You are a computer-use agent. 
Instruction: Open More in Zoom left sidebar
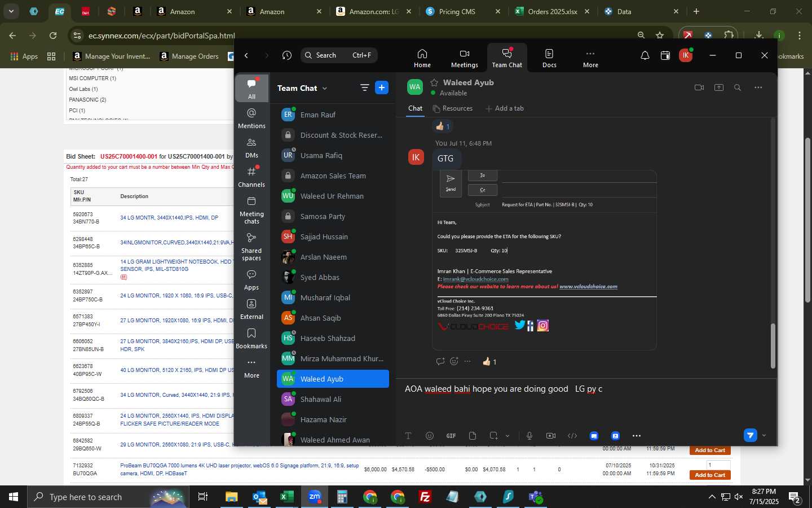click(x=251, y=368)
